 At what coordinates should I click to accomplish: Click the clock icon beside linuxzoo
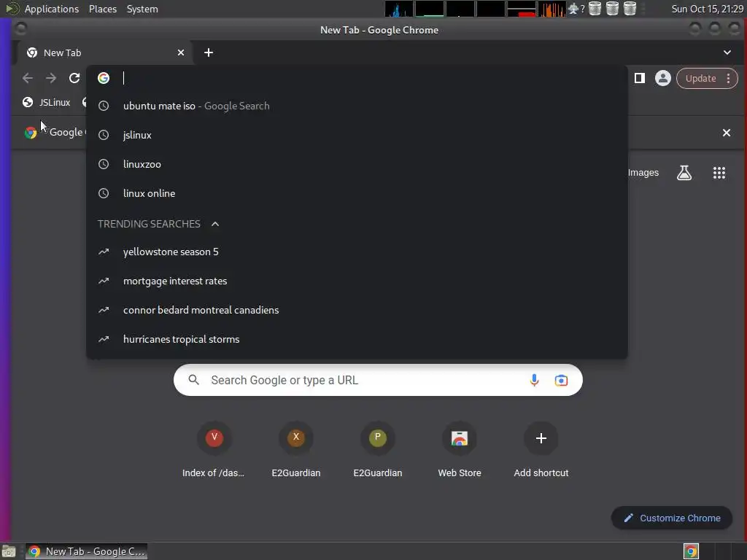[104, 164]
